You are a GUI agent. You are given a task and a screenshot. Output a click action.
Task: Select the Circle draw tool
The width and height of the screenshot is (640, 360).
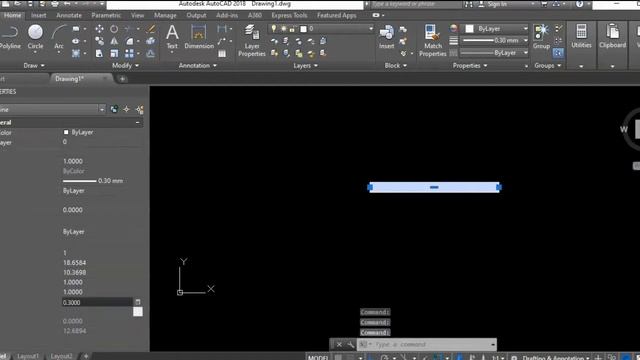[36, 38]
